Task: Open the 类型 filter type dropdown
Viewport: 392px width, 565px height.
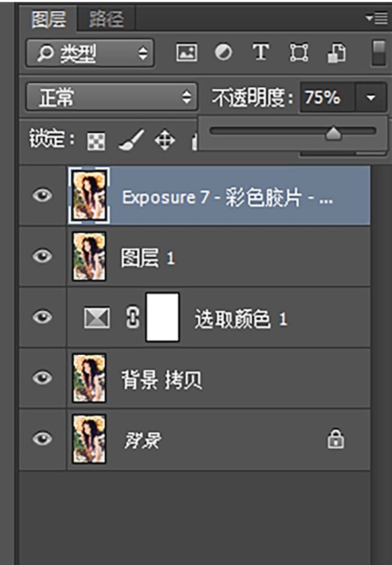Action: coord(90,54)
